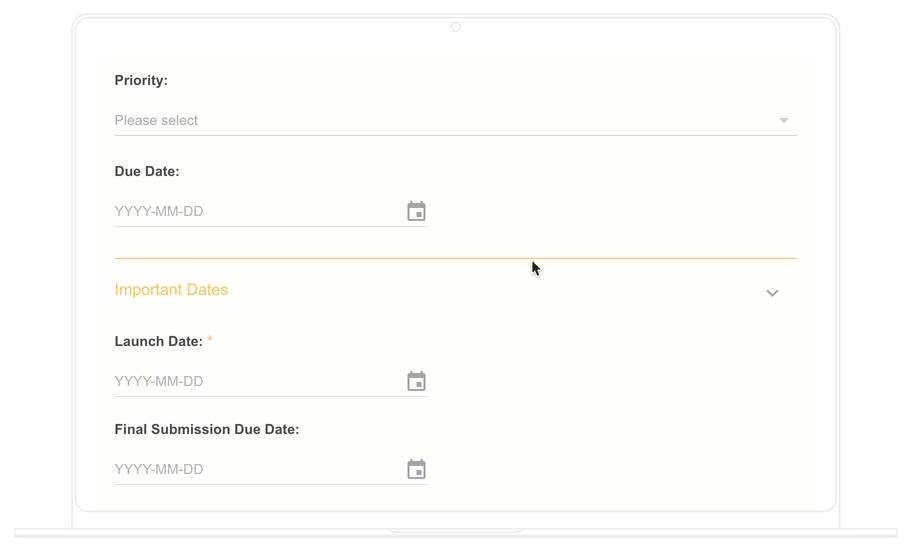Click the Priority field label
This screenshot has width=915, height=552.
(x=141, y=81)
